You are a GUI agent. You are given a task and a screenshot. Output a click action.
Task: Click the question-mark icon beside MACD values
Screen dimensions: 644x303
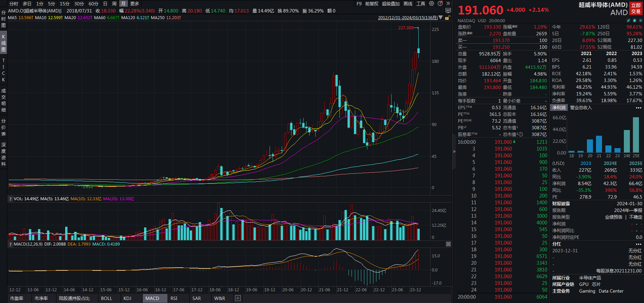coord(10,244)
